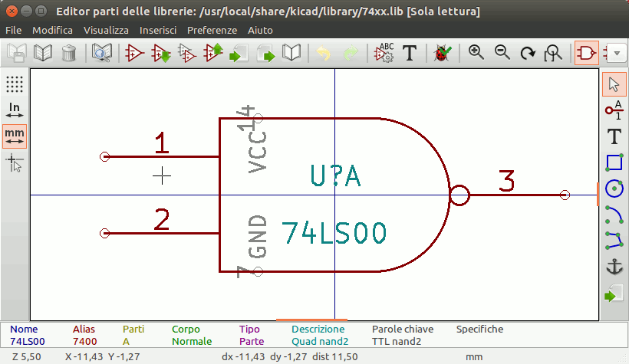Image resolution: width=629 pixels, height=364 pixels.
Task: Pick the anchor position tool
Action: point(614,267)
